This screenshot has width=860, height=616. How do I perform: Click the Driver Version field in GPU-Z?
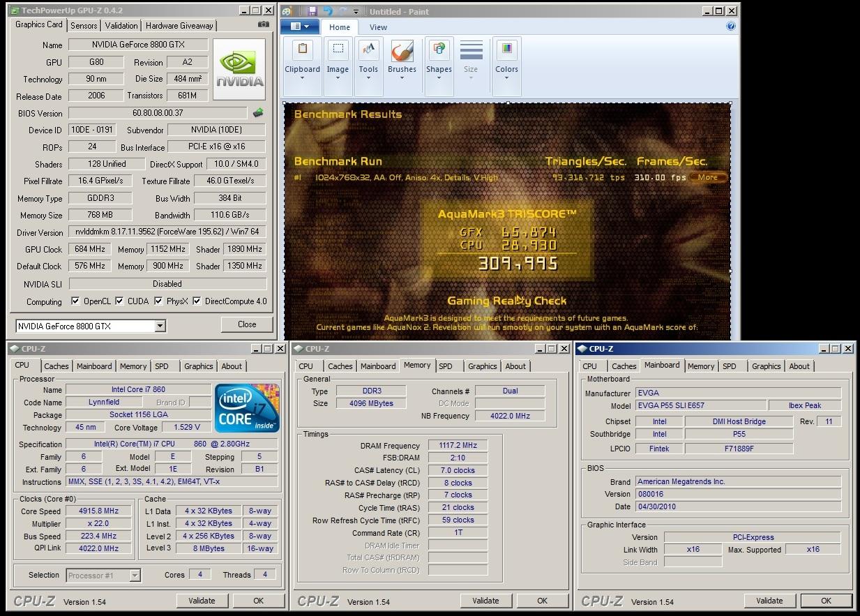tap(167, 232)
